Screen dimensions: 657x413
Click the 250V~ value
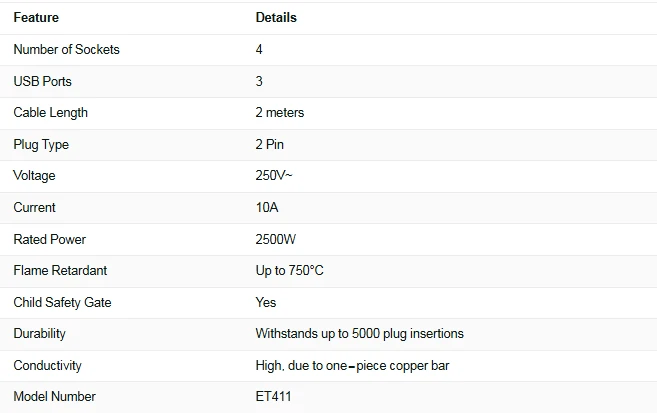274,176
